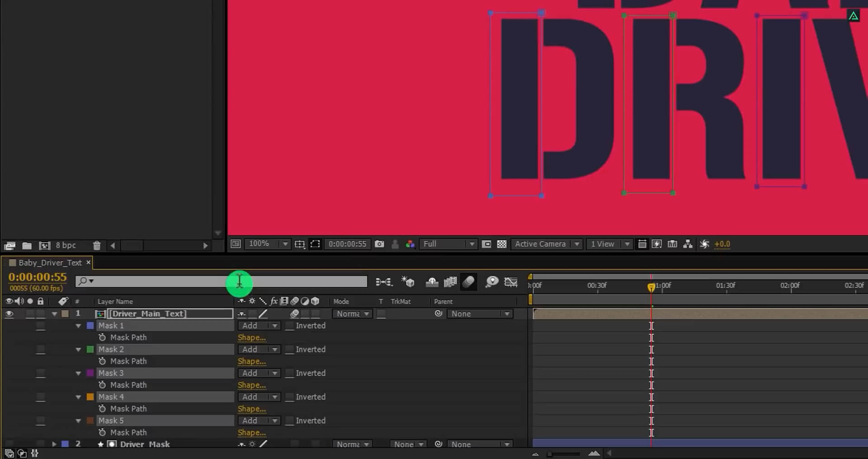Viewport: 868px width, 459px height.
Task: Take a snapshot with camera icon
Action: tap(380, 244)
